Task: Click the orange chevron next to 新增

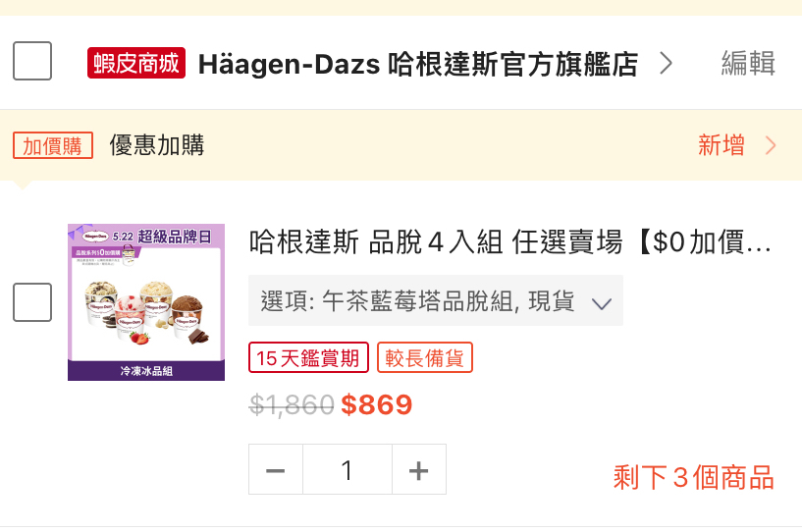Action: 771,146
